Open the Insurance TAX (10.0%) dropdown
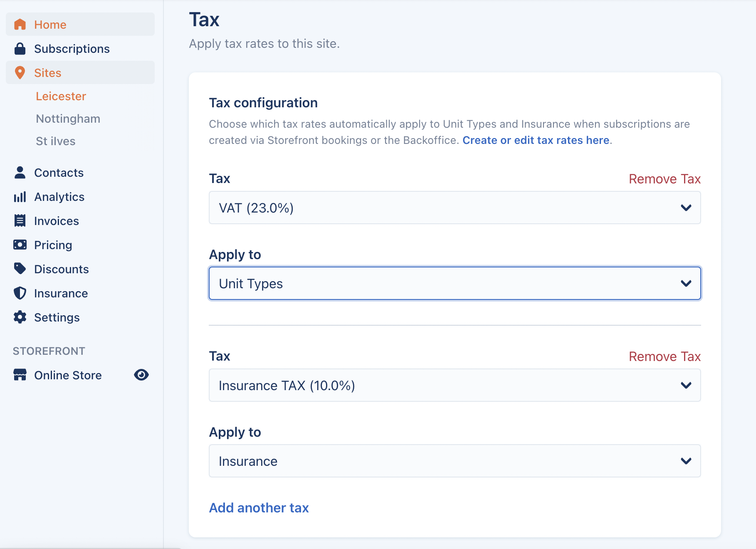 (455, 386)
